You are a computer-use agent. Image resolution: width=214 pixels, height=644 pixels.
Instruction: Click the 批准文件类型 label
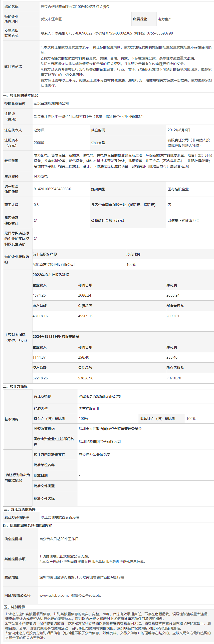coord(44,486)
